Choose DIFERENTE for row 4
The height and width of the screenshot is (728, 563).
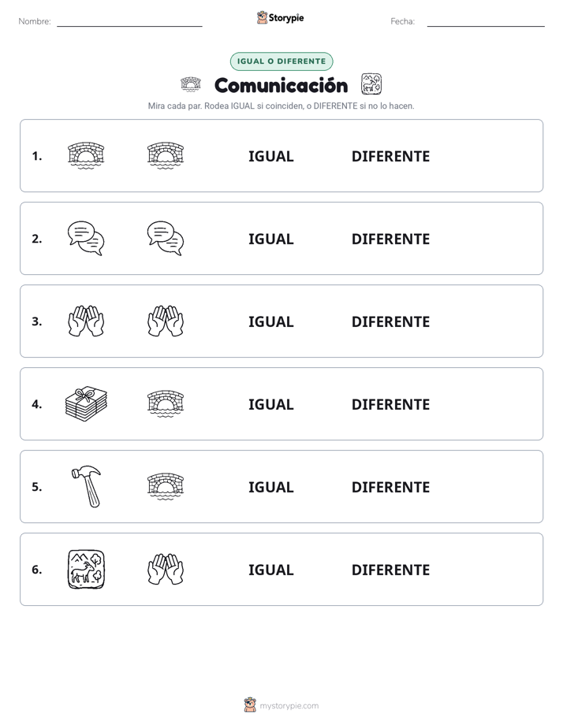click(390, 404)
